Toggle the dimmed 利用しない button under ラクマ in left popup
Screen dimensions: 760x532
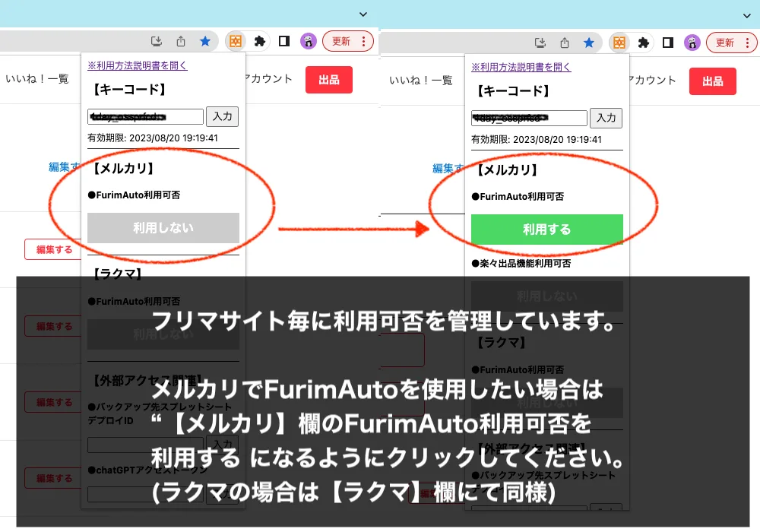[x=163, y=334]
